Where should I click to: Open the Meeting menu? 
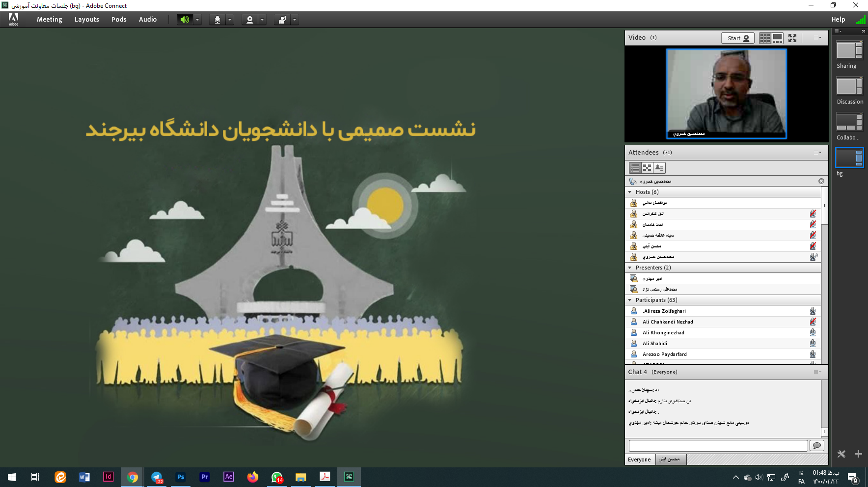tap(50, 20)
